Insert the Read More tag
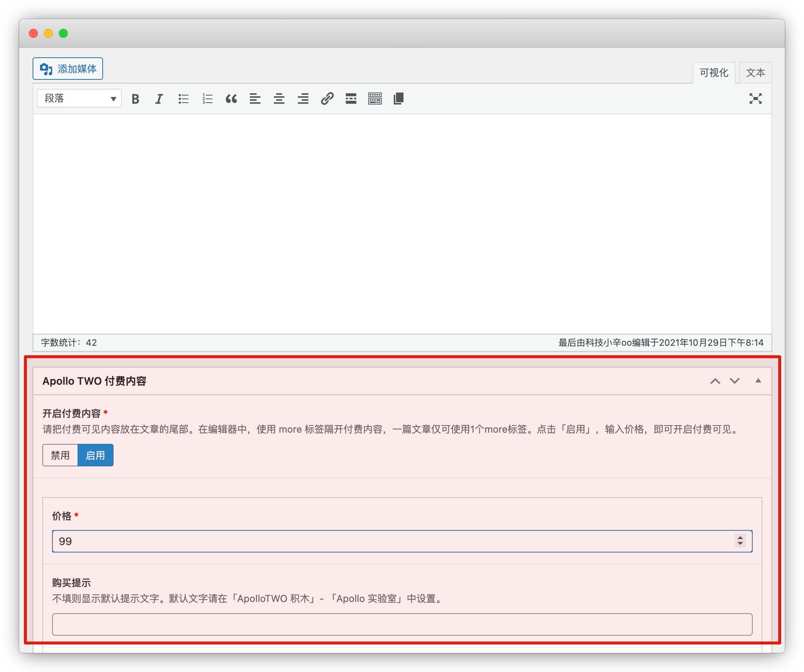This screenshot has height=672, width=804. click(351, 99)
